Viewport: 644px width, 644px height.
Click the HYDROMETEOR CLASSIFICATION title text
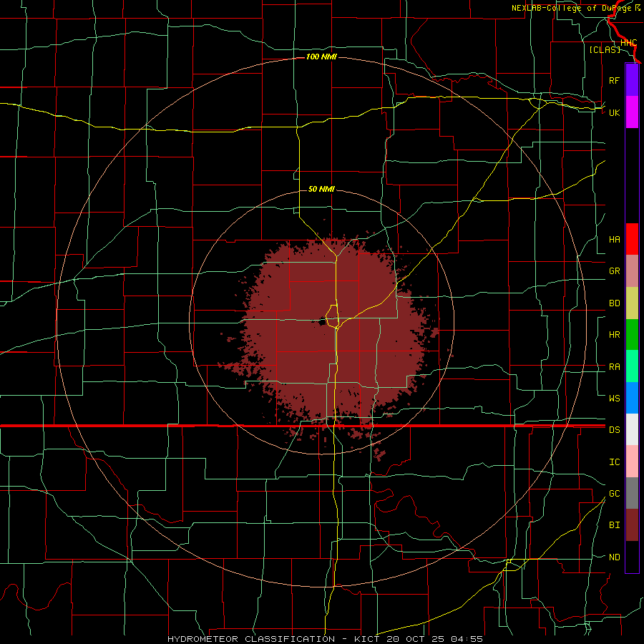(251, 639)
